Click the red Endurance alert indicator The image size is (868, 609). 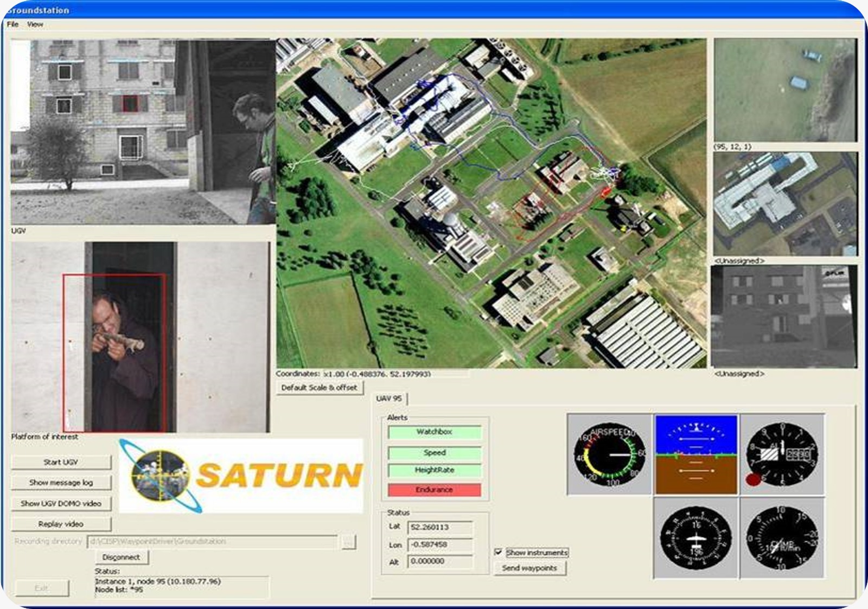tap(434, 490)
